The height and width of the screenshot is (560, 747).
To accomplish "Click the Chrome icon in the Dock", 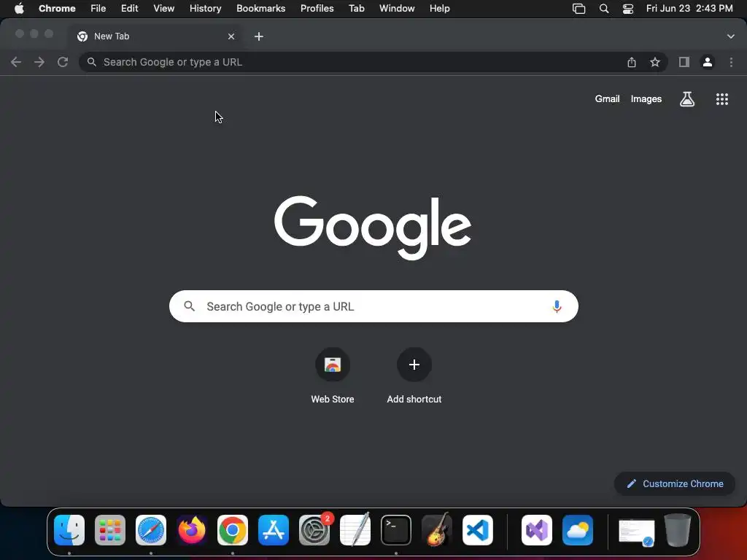I will [233, 530].
